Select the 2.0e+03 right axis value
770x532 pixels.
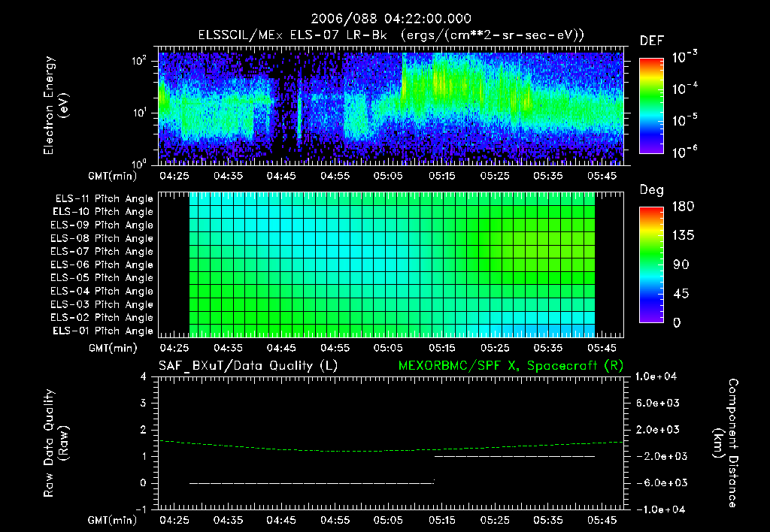658,429
